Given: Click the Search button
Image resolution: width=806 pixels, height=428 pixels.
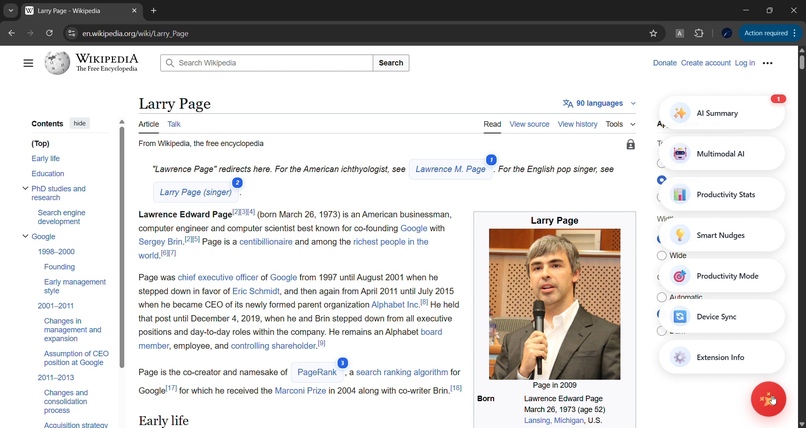Looking at the screenshot, I should pyautogui.click(x=391, y=63).
